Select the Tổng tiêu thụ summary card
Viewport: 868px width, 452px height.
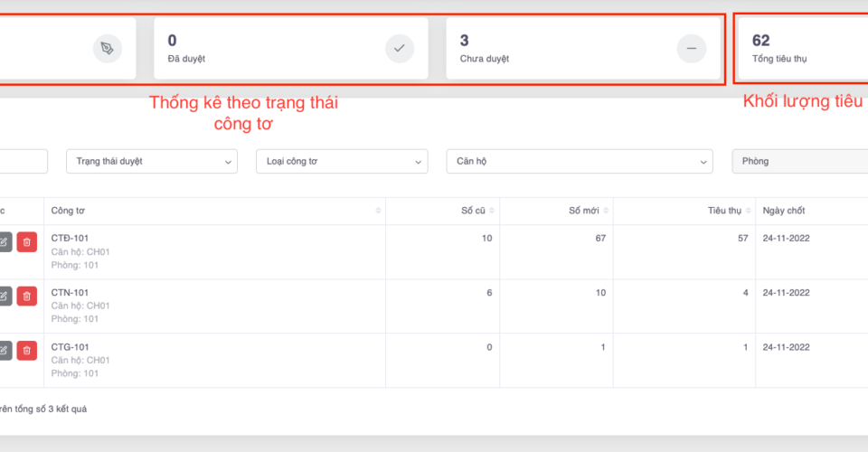tap(801, 48)
